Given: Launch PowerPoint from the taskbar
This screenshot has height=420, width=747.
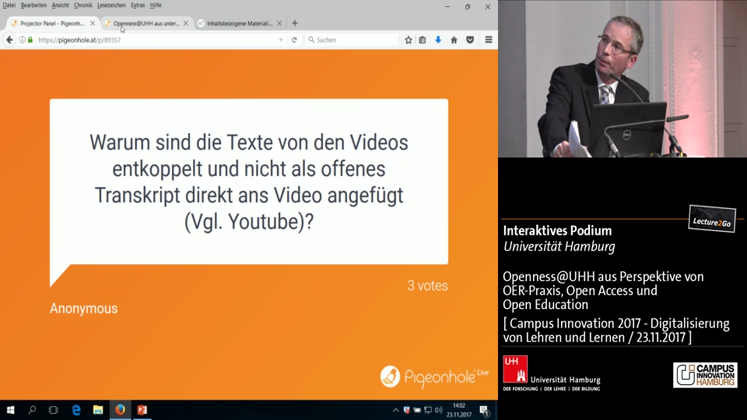Looking at the screenshot, I should pos(142,410).
